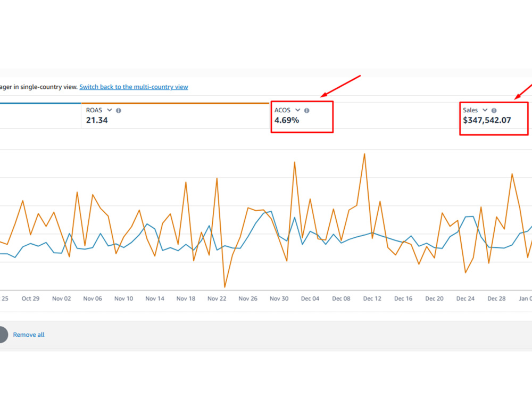Toggle the gray filter chip beside Remove all

point(3,335)
